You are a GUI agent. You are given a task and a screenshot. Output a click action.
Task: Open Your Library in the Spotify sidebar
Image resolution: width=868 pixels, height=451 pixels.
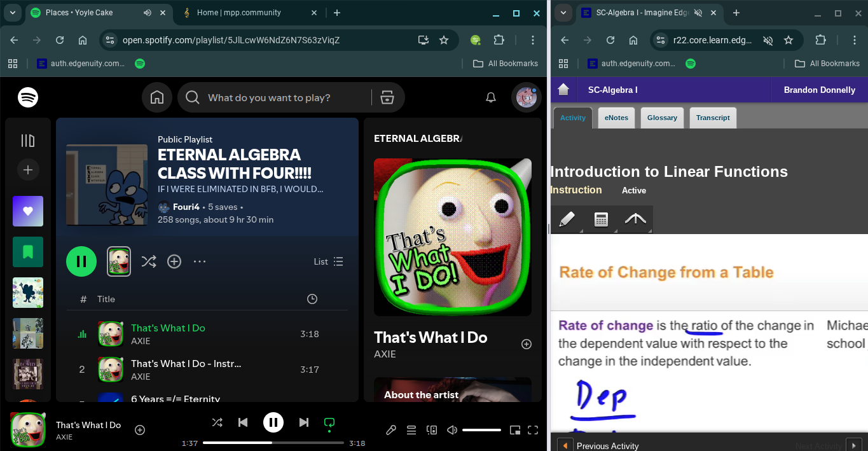pyautogui.click(x=28, y=141)
